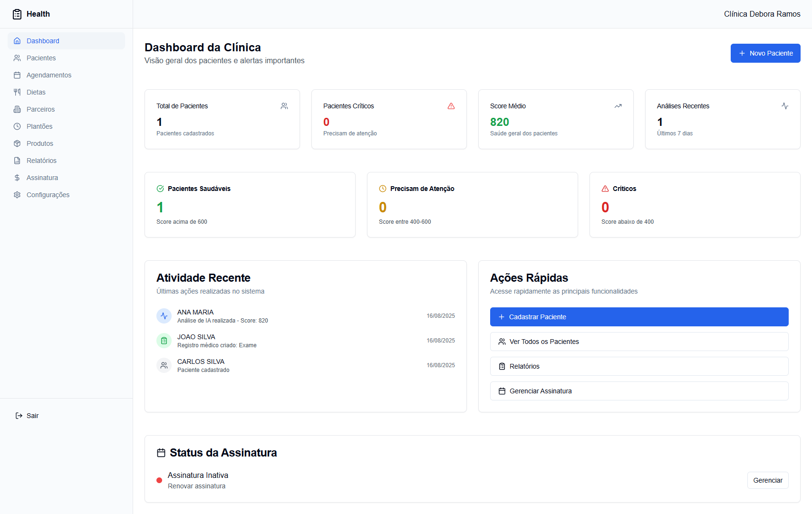Click the Novo Paciente button
Screen dimensions: 812x514
pos(765,53)
